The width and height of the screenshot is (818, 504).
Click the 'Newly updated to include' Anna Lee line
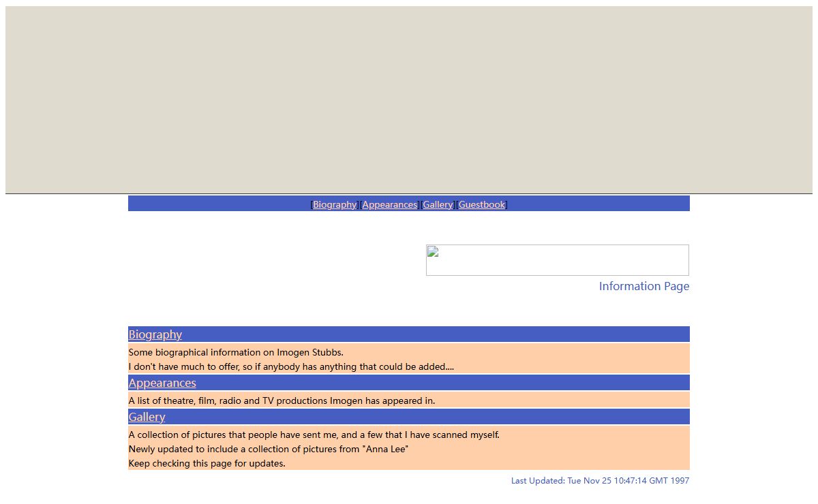click(x=269, y=449)
